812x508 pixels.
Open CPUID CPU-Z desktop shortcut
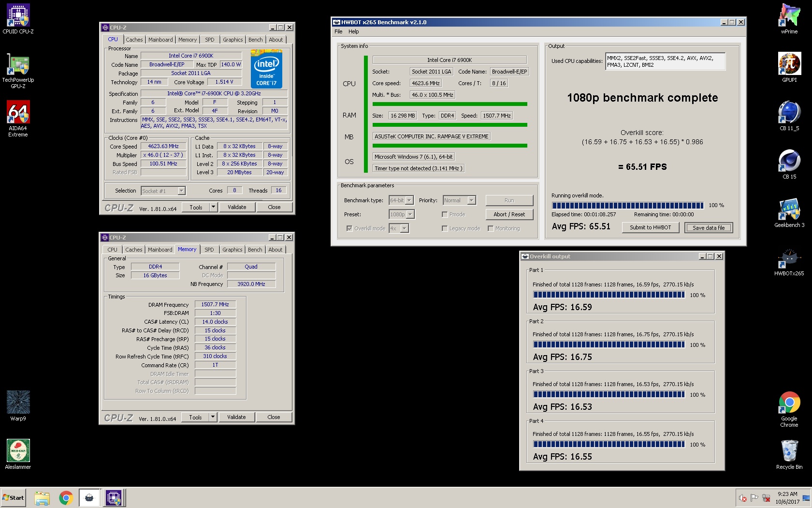[x=18, y=19]
